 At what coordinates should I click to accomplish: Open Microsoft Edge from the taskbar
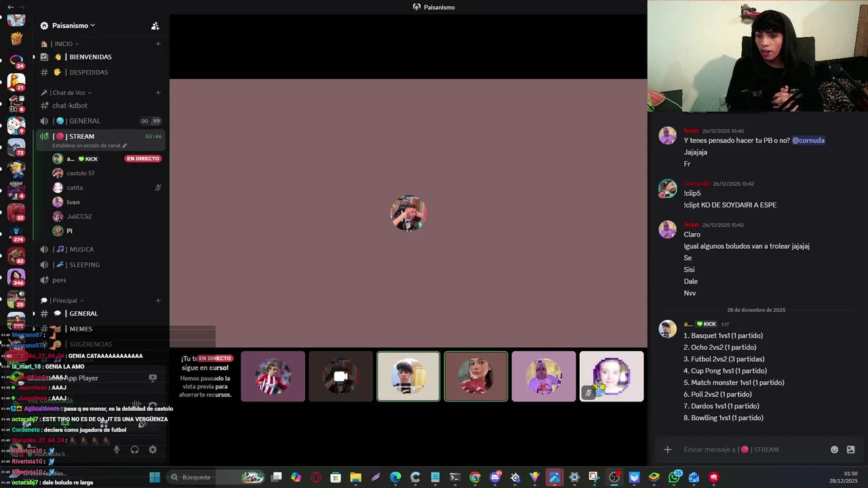[x=395, y=477]
